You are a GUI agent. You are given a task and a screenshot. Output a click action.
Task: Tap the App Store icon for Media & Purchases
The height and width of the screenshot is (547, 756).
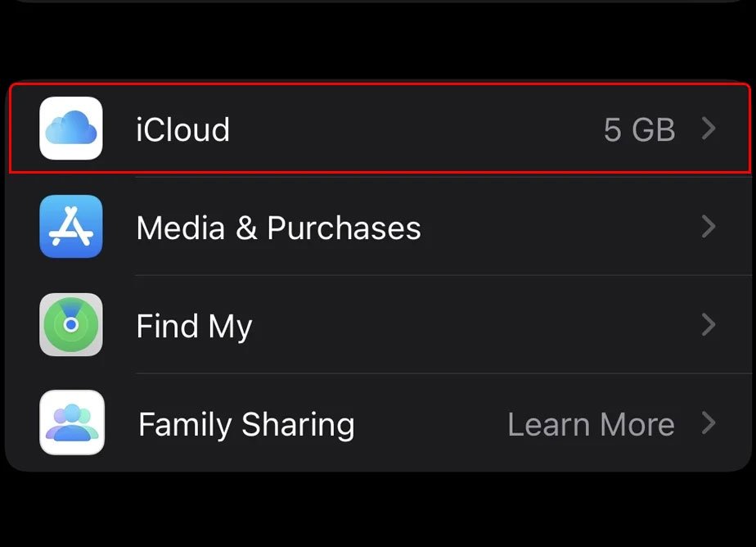coord(71,227)
